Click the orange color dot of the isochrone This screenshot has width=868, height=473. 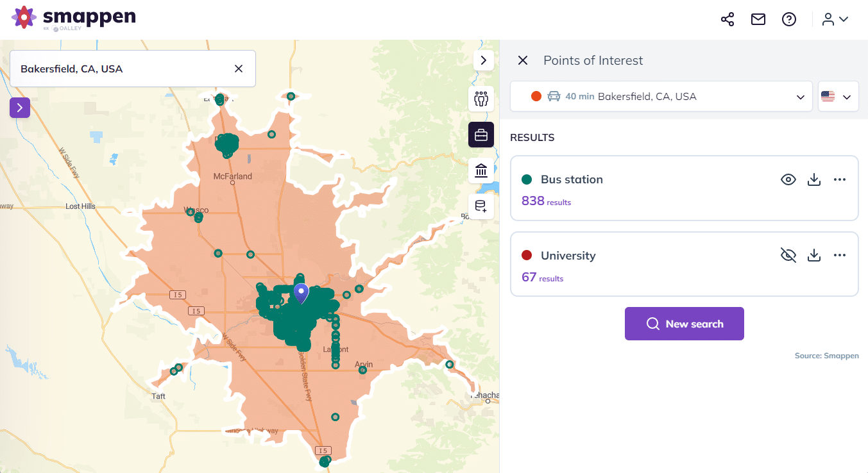coord(536,96)
